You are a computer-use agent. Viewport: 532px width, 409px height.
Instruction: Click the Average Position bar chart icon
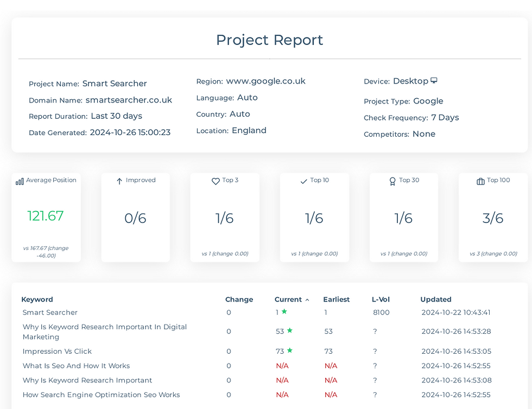tap(20, 182)
